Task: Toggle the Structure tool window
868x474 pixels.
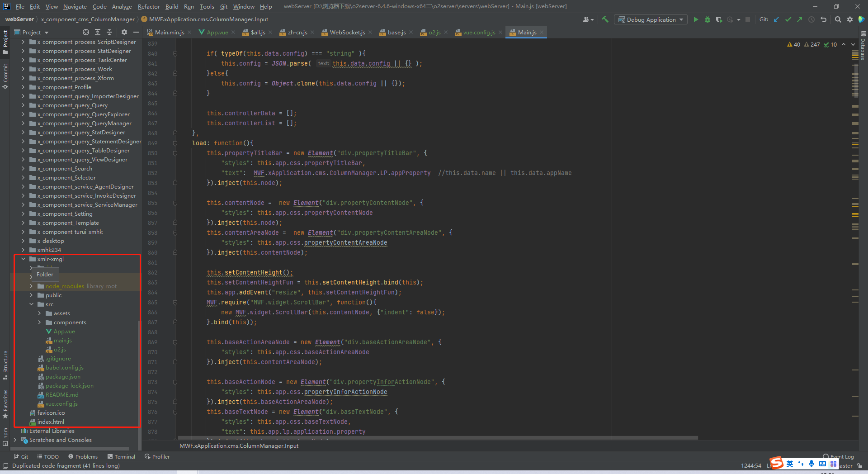Action: (5, 365)
